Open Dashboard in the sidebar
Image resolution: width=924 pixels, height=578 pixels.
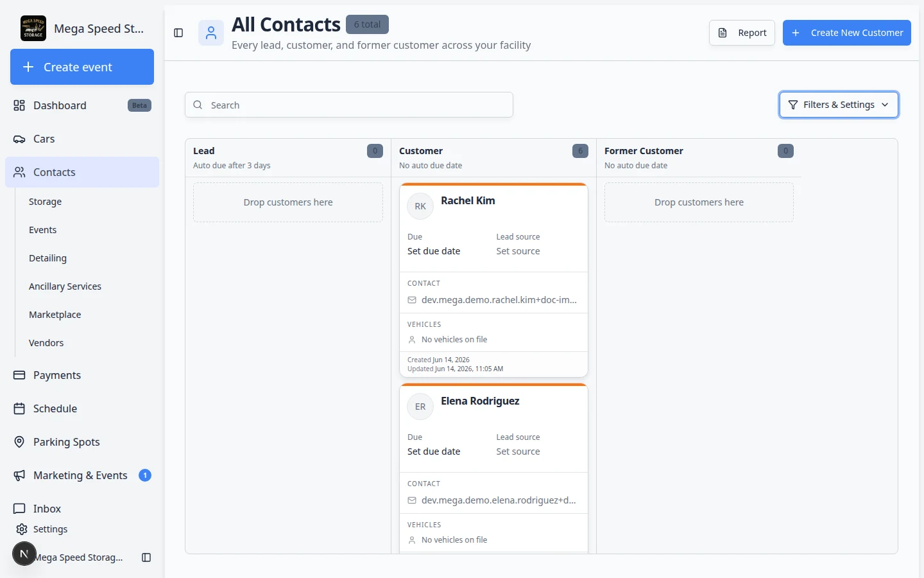(x=82, y=105)
